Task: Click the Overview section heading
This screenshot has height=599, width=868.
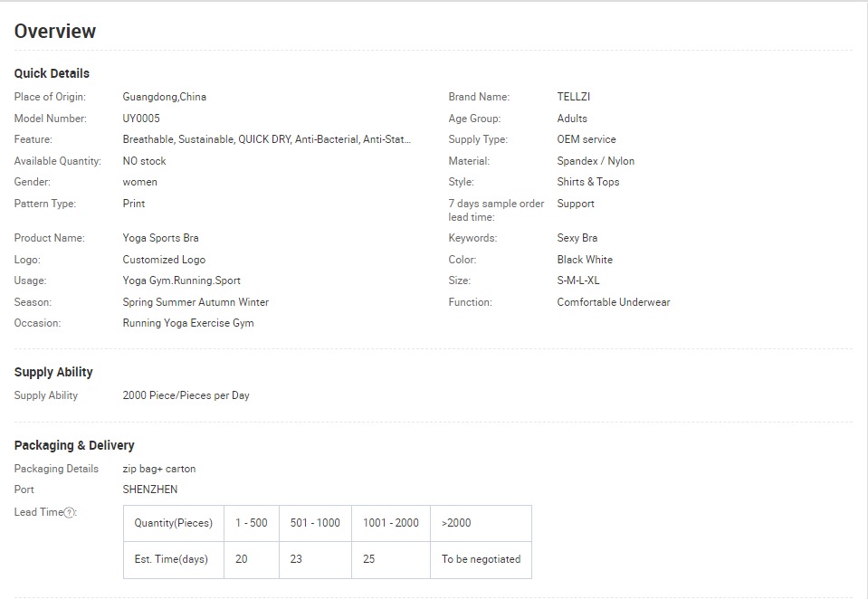Action: pyautogui.click(x=55, y=31)
